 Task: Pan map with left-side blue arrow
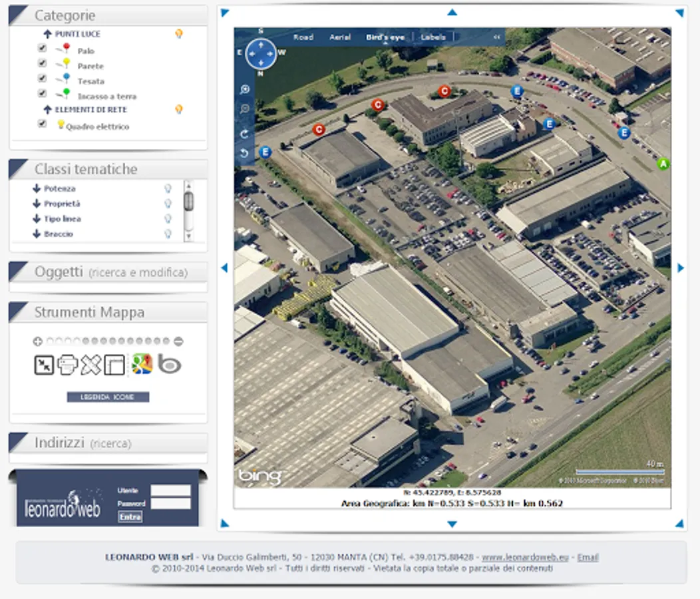224,268
